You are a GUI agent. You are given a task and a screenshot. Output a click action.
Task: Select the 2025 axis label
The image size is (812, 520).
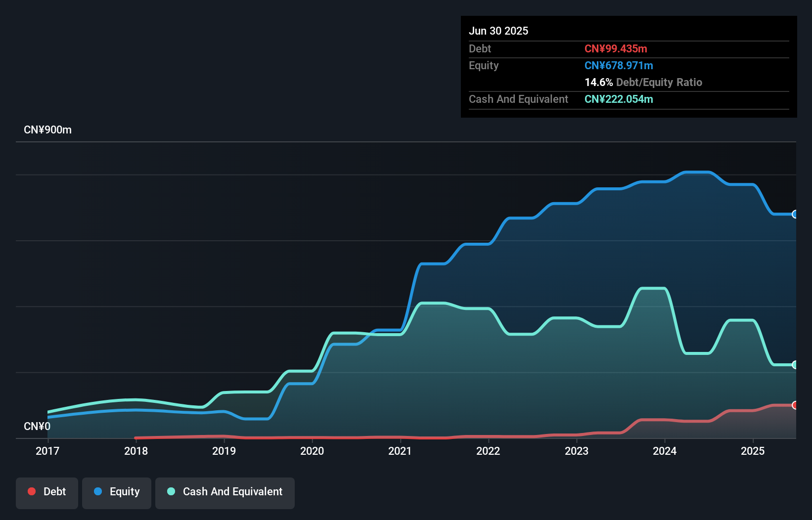click(x=753, y=451)
